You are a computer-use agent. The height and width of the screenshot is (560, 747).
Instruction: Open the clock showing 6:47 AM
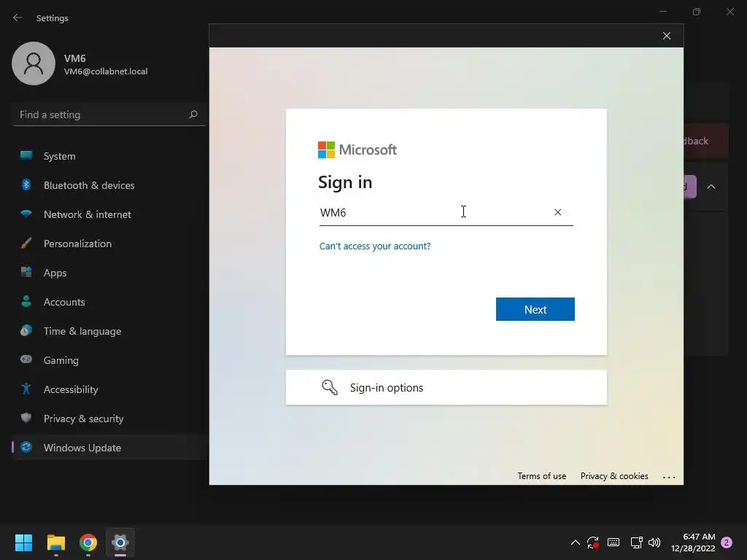[693, 542]
